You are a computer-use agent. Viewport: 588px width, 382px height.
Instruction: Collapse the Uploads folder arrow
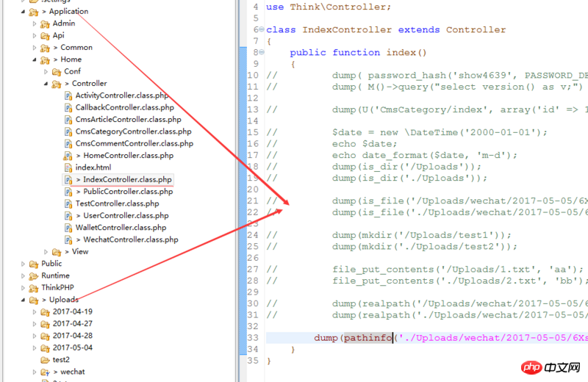click(x=23, y=300)
